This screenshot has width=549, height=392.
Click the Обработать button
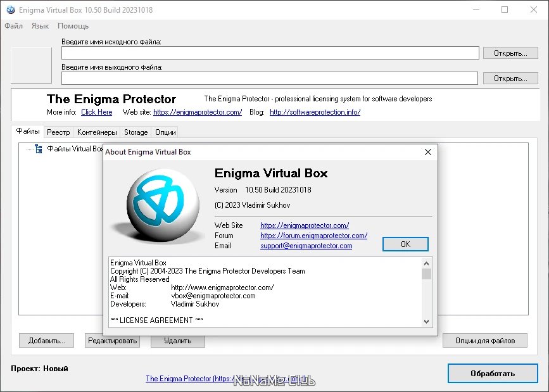tap(493, 374)
